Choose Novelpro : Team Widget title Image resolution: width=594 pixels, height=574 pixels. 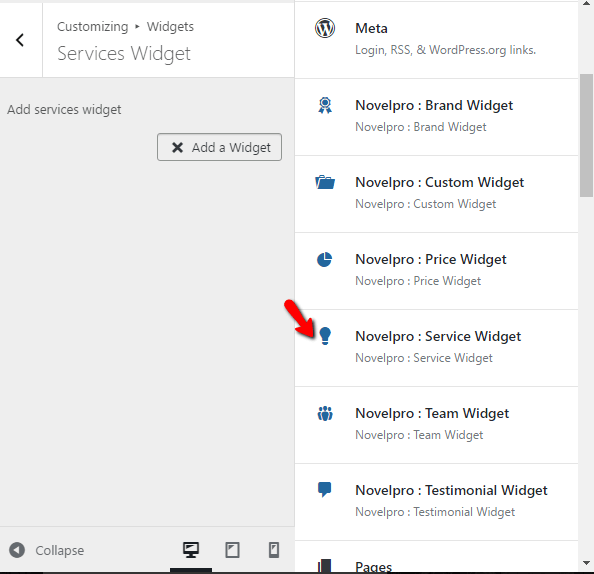pos(432,413)
